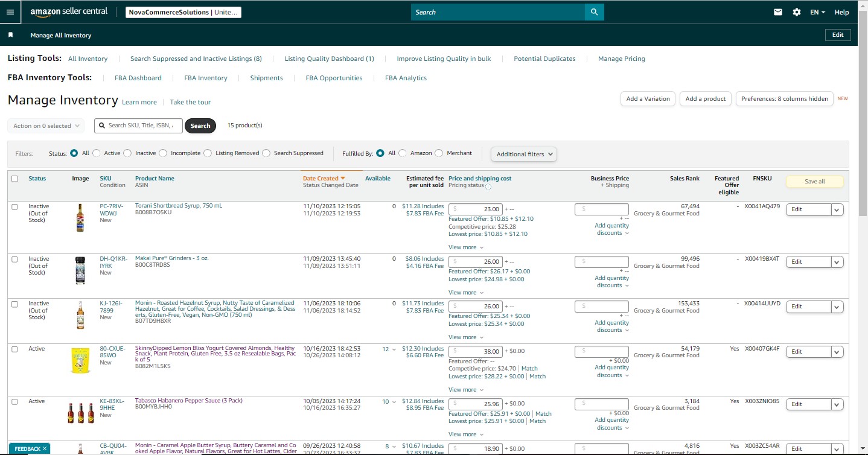The width and height of the screenshot is (868, 455).
Task: Close the Feedback tab
Action: 45,449
